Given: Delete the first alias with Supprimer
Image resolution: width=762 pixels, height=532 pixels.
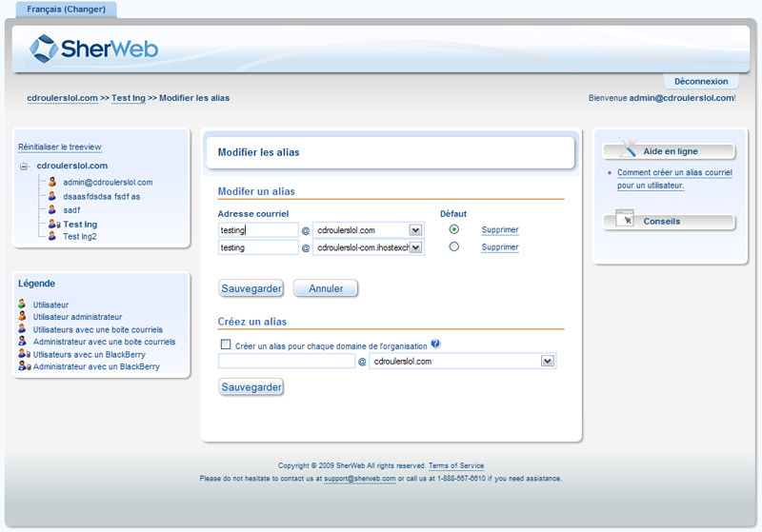Looking at the screenshot, I should (x=500, y=230).
